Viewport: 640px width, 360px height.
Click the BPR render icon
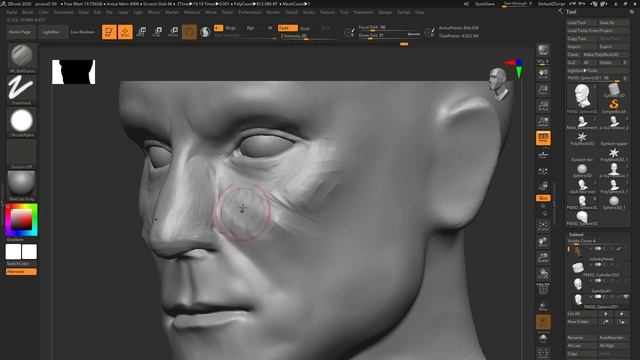coord(543,51)
